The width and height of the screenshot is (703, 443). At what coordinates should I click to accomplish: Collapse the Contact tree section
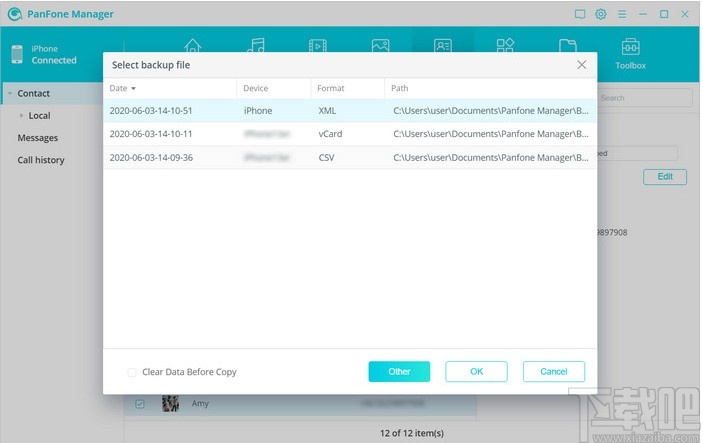(x=10, y=93)
